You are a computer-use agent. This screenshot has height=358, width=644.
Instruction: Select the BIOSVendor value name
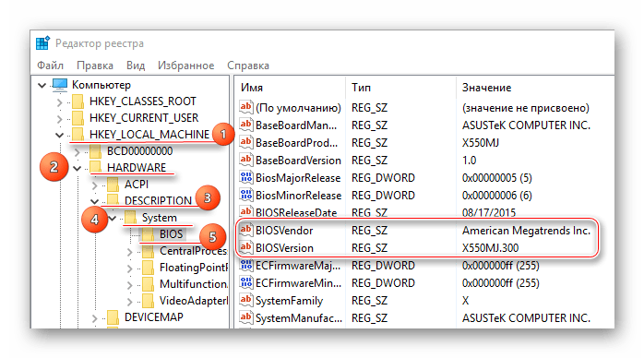(x=284, y=231)
